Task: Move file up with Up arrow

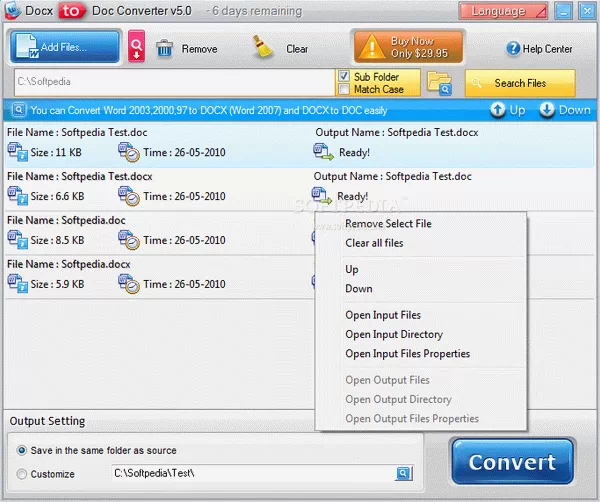Action: click(507, 110)
